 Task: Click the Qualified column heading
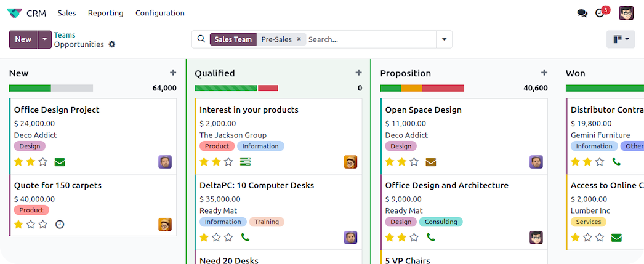tap(215, 73)
